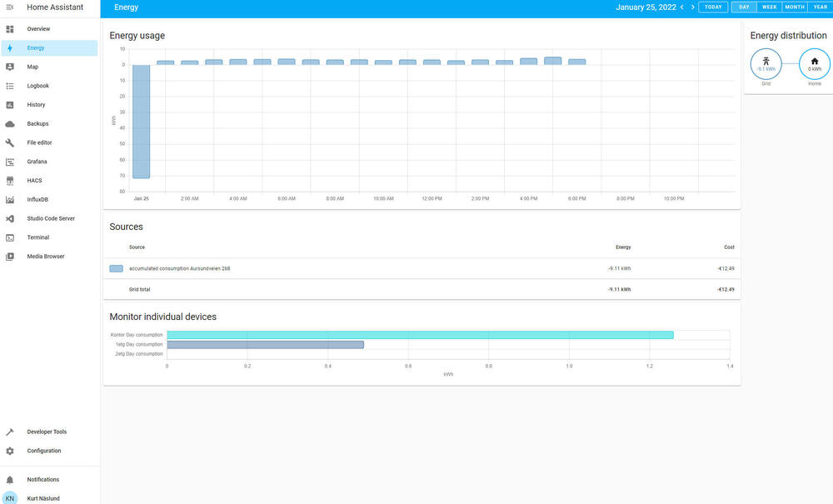
Task: Click the accumulated consumption color swatch
Action: coord(116,268)
